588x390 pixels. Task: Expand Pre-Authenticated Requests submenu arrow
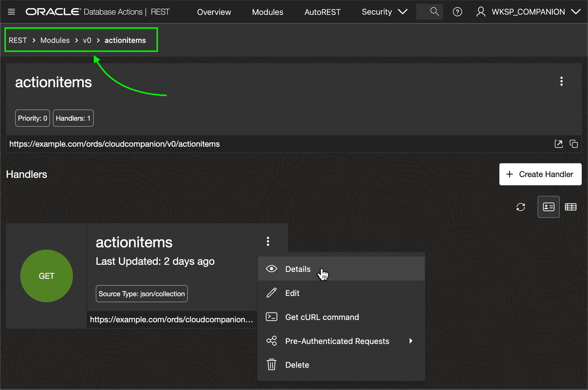coord(411,341)
